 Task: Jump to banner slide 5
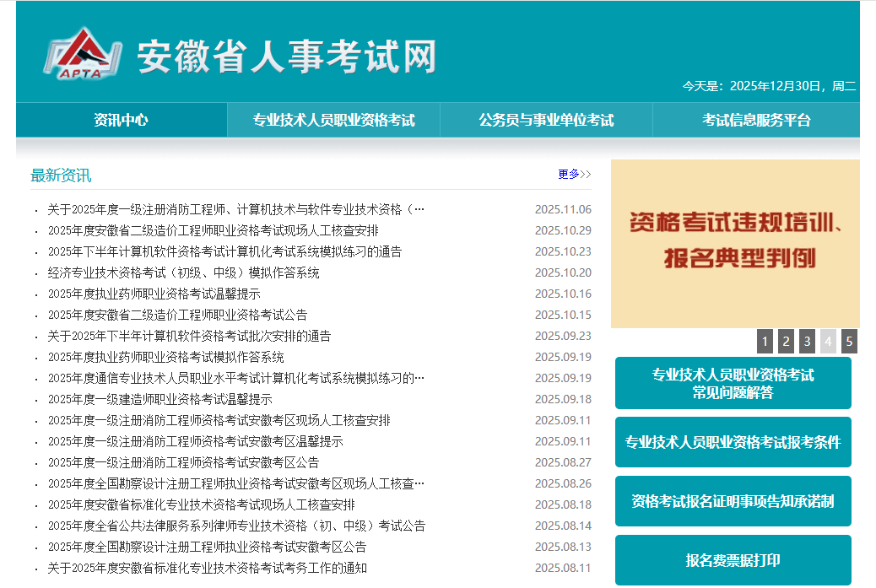[x=849, y=342]
